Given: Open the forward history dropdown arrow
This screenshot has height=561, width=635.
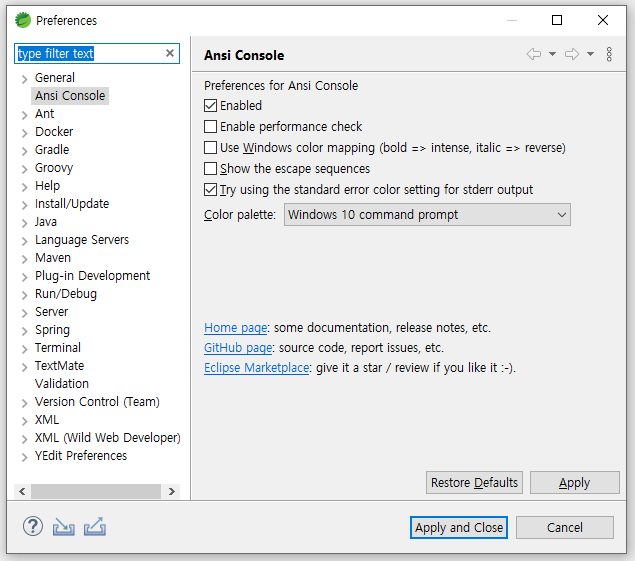Looking at the screenshot, I should point(590,54).
